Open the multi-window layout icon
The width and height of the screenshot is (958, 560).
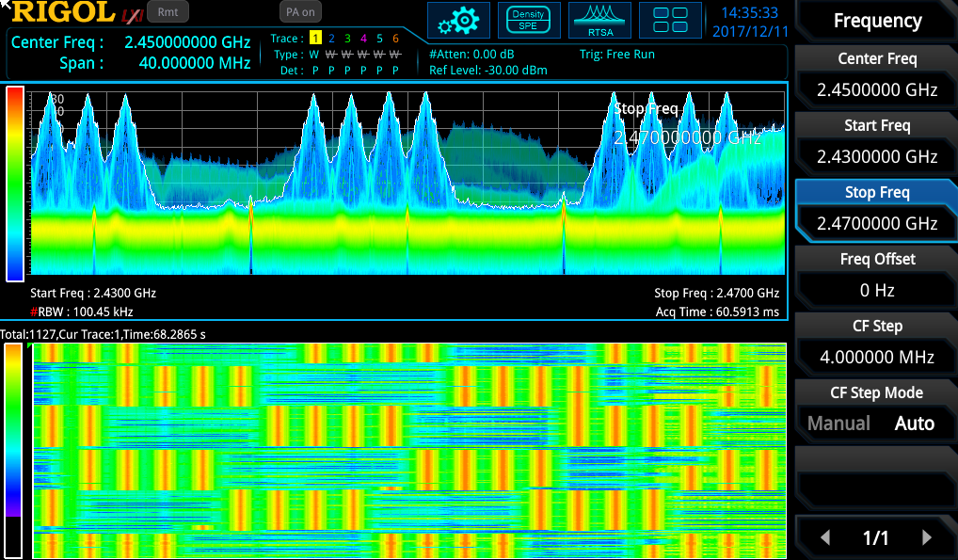(670, 21)
